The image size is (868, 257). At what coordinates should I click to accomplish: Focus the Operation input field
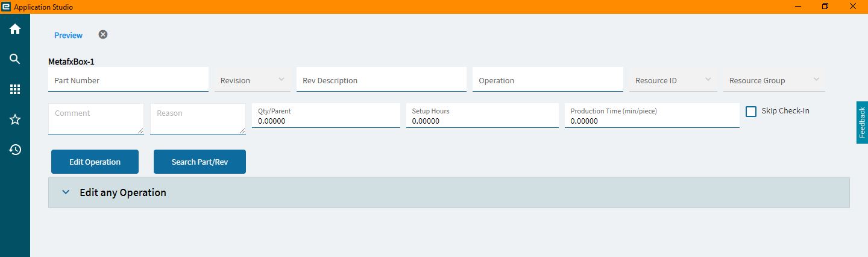coord(547,80)
